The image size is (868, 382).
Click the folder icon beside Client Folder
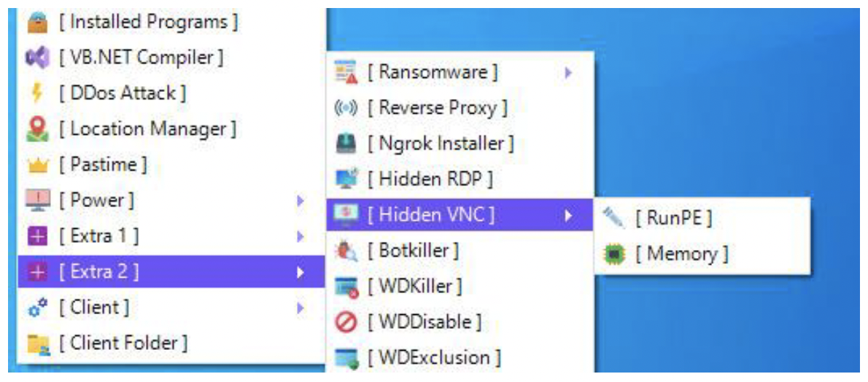[38, 344]
